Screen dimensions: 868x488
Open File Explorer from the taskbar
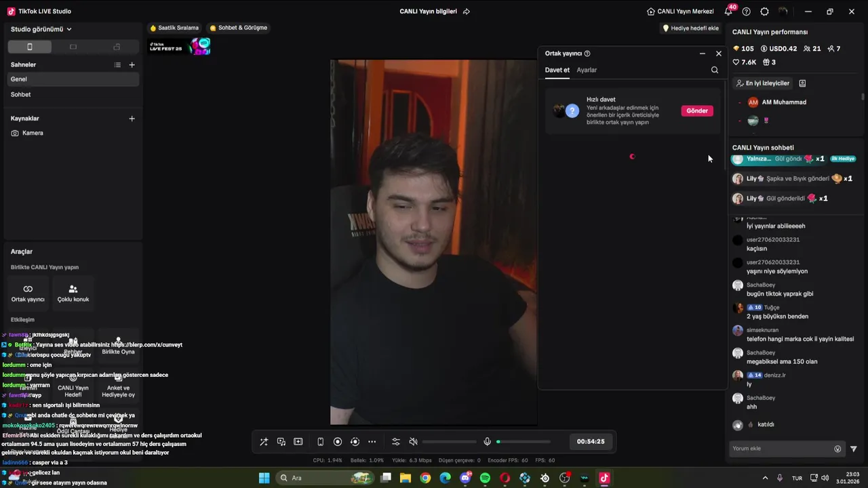coord(406,478)
